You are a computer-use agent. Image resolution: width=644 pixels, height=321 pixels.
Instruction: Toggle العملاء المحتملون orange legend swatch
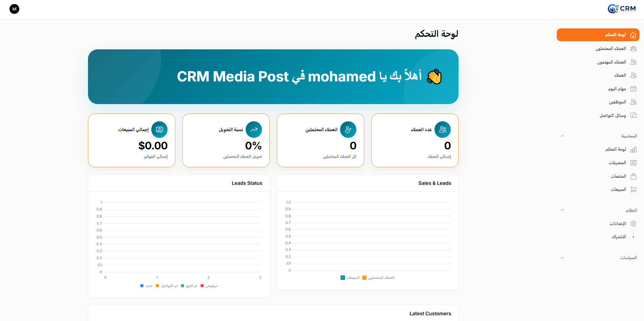pos(364,278)
